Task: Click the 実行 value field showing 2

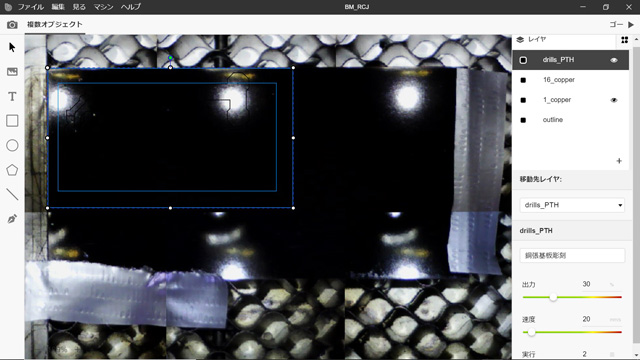Action: pyautogui.click(x=585, y=354)
